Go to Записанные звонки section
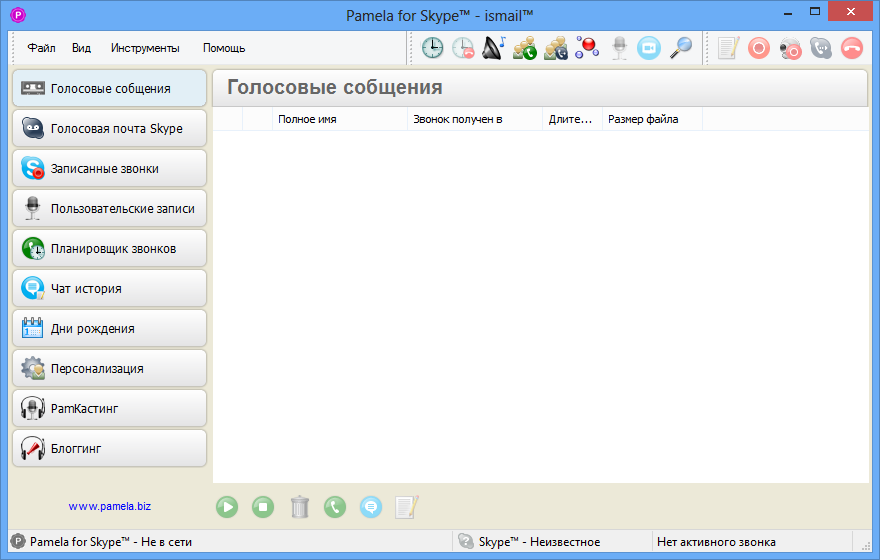 (x=109, y=168)
